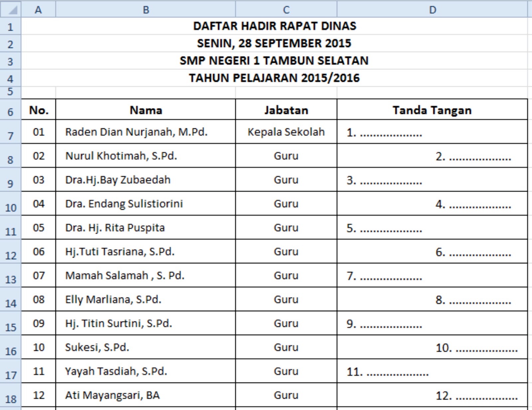Click signature slot "2. ..."
The image size is (532, 410).
(473, 157)
